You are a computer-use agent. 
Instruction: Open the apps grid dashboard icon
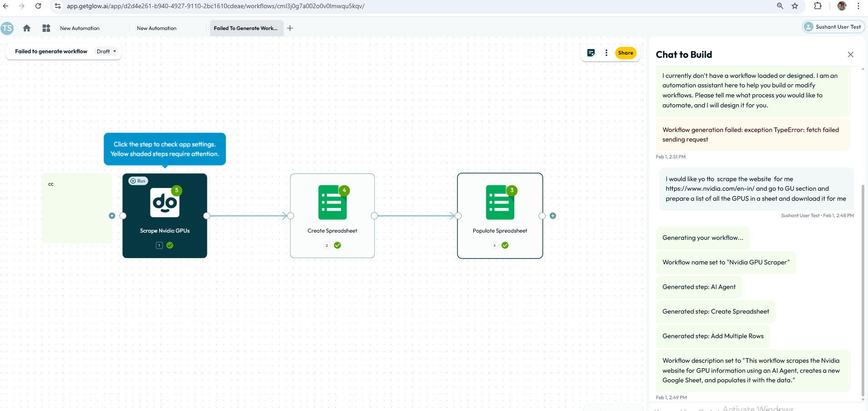(46, 28)
